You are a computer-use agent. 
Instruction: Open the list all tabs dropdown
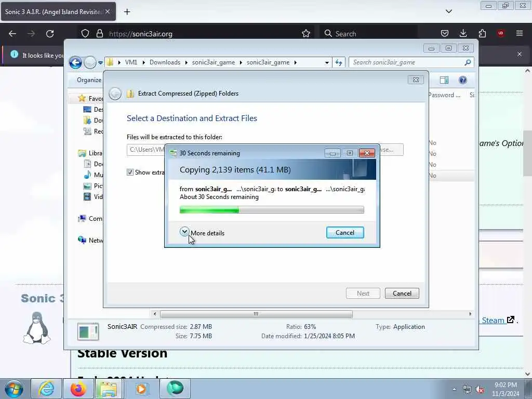[449, 11]
